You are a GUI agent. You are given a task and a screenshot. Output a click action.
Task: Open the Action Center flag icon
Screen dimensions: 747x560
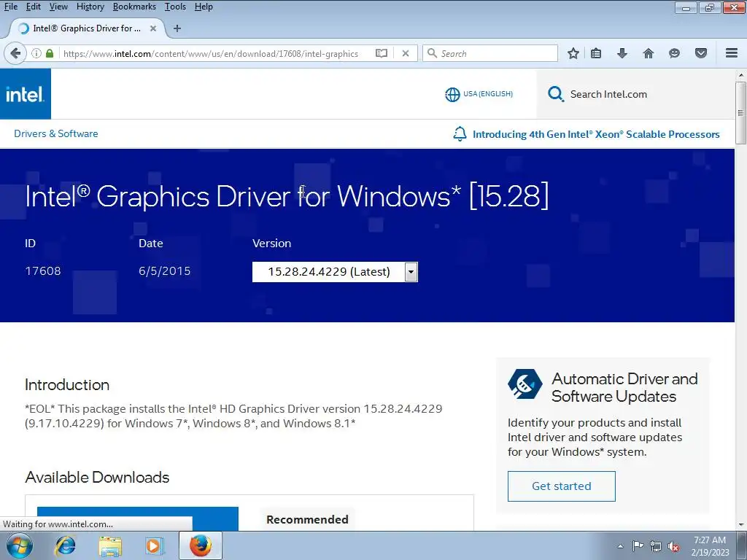[x=638, y=545]
